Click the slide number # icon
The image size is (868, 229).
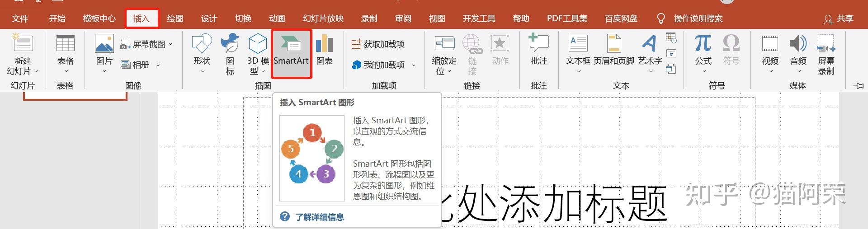[x=671, y=54]
